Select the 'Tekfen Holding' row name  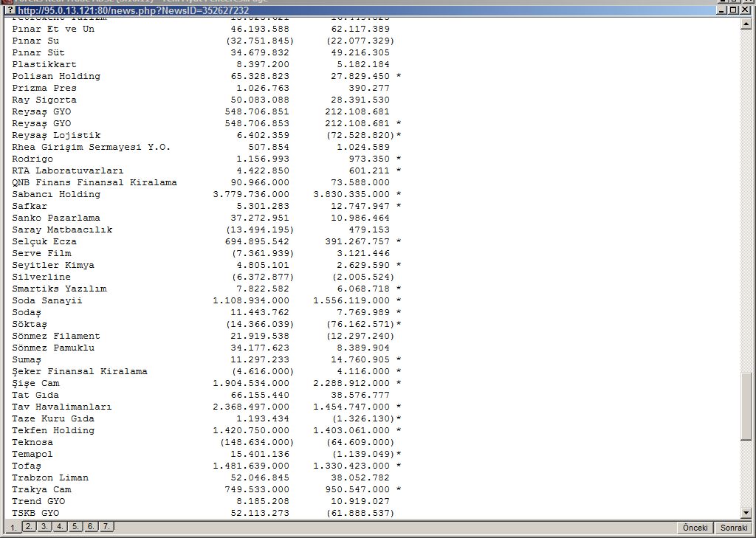click(53, 430)
